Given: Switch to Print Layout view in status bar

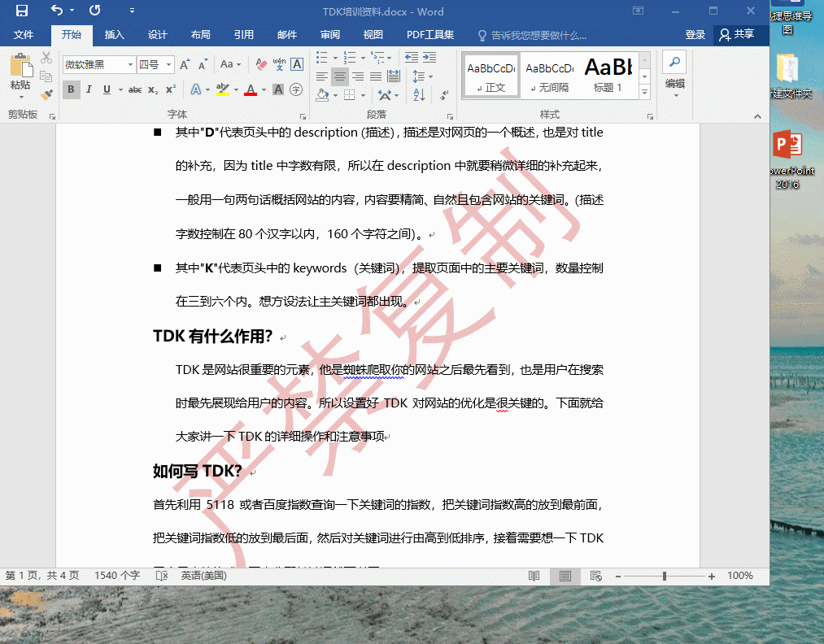Looking at the screenshot, I should click(565, 576).
